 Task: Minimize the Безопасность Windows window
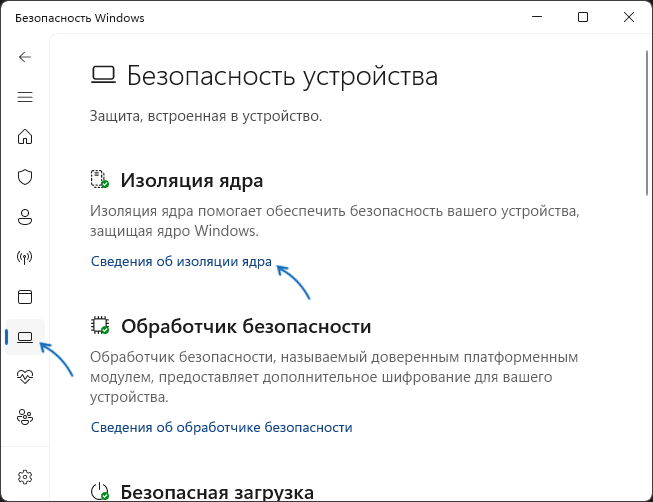point(537,17)
